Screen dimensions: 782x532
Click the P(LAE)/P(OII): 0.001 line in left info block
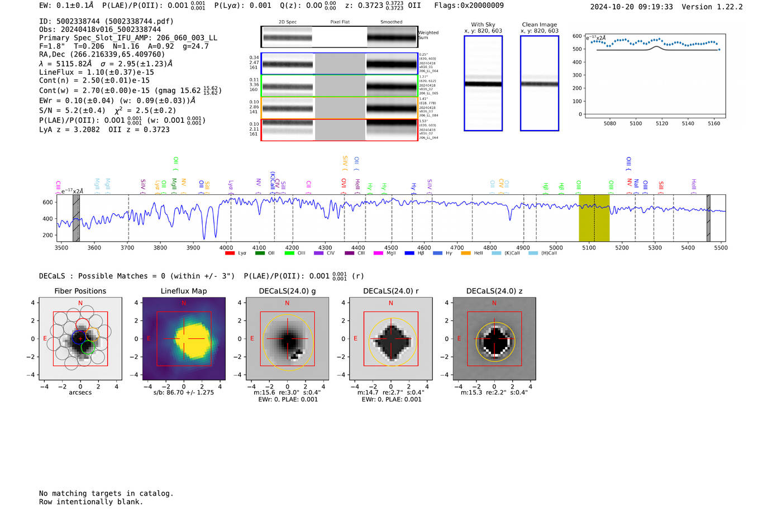pos(122,120)
